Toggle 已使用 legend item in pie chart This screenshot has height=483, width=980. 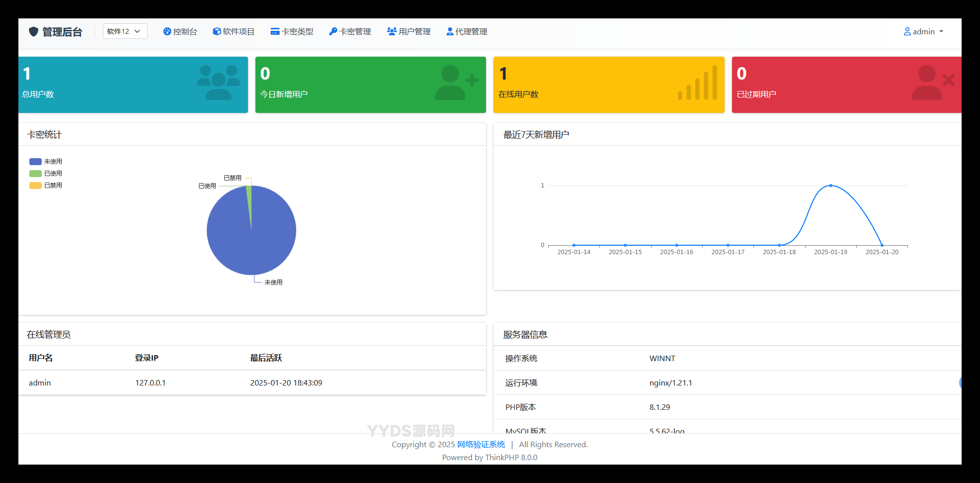point(46,174)
